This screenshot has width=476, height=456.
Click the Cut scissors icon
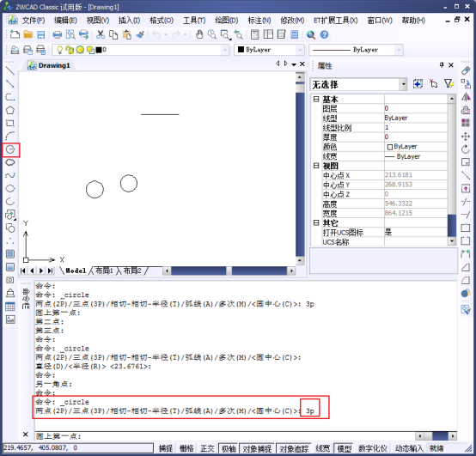click(x=101, y=34)
